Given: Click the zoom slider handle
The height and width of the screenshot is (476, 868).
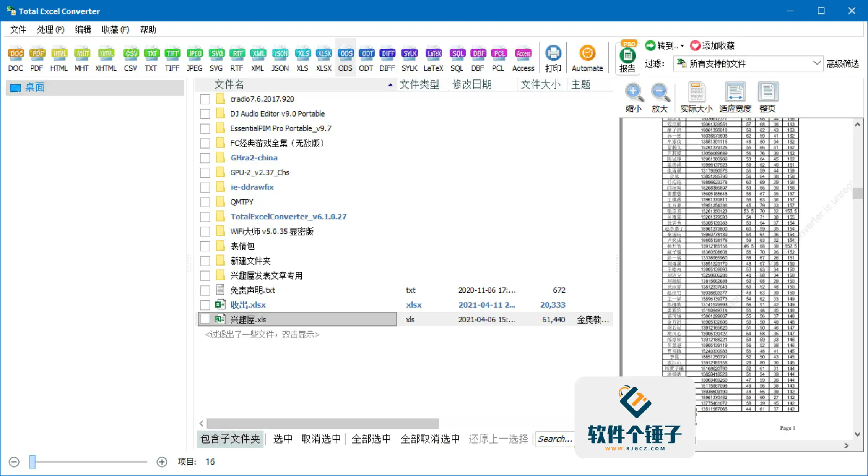Looking at the screenshot, I should click(33, 462).
